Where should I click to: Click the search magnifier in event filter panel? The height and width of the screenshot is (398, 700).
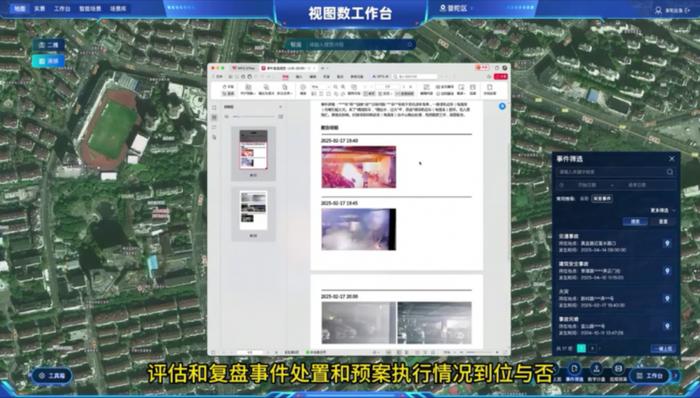pyautogui.click(x=670, y=172)
